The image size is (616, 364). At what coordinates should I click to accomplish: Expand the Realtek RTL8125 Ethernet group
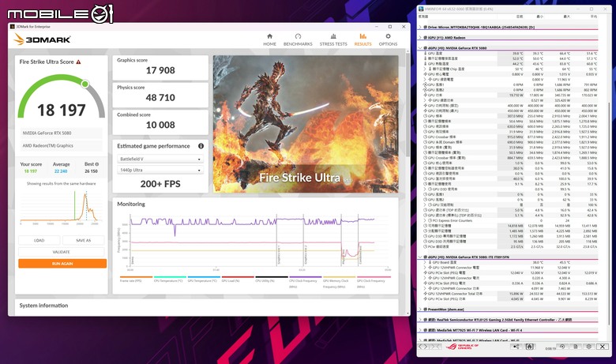pyautogui.click(x=420, y=320)
